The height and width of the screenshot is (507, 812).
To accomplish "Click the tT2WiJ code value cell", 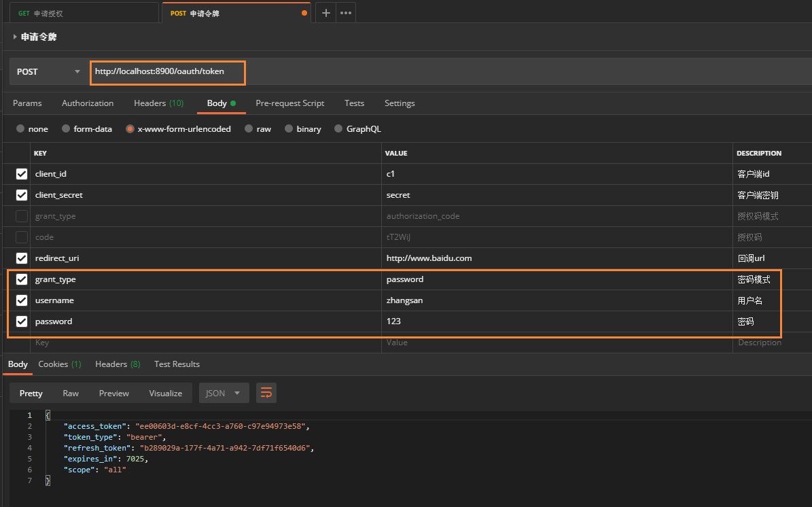I will coord(557,237).
